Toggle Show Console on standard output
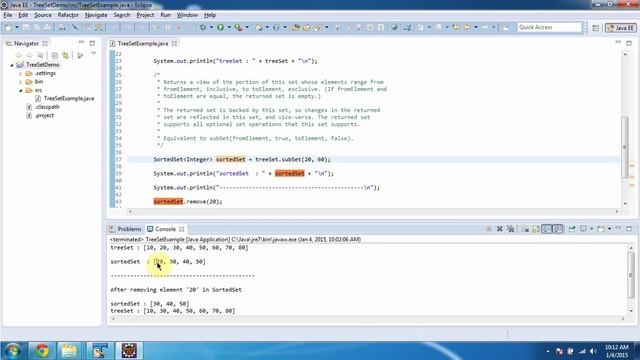Screen dimensions: 640x360 pos(547,229)
